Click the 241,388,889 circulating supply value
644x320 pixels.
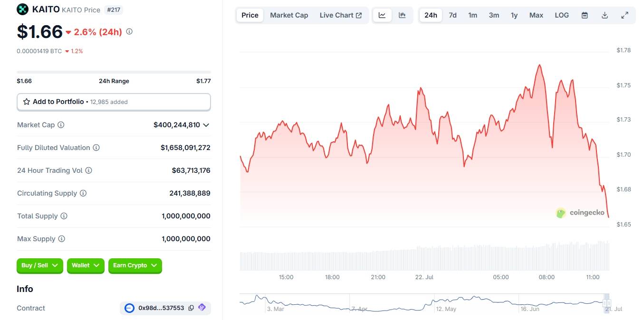190,193
